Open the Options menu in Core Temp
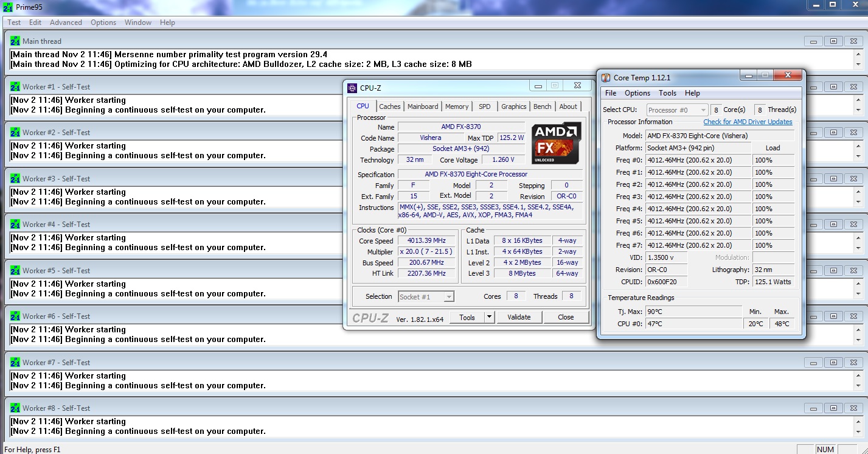Screen dimensions: 868x454 click(x=637, y=93)
